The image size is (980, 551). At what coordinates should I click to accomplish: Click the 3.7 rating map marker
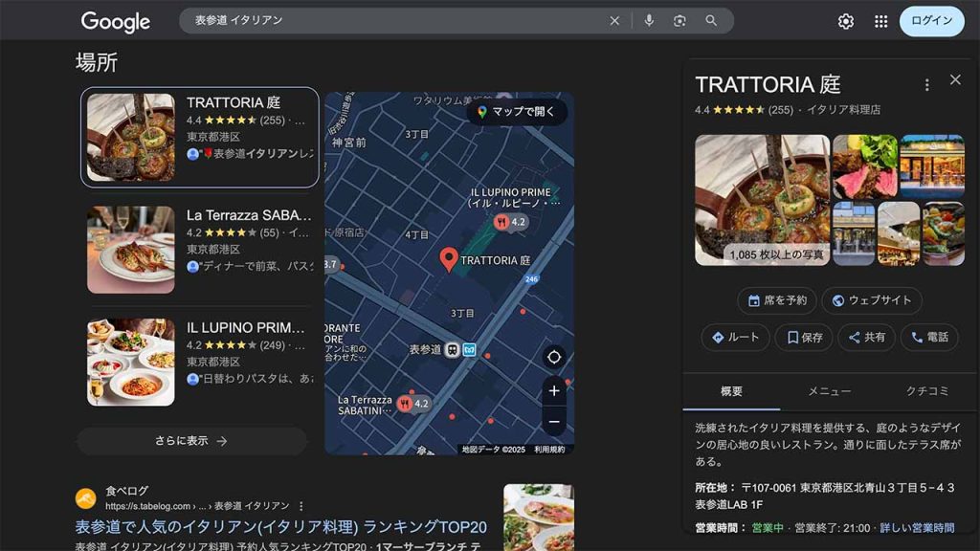(x=330, y=264)
